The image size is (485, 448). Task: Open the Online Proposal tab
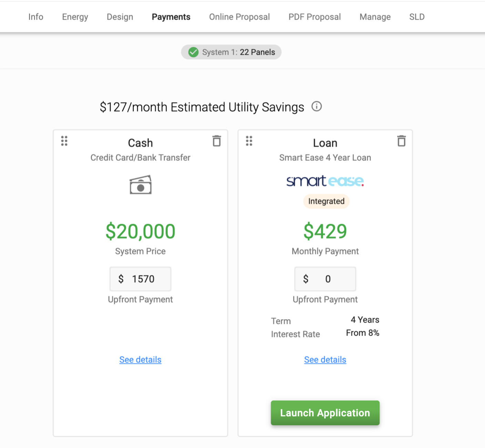click(239, 17)
